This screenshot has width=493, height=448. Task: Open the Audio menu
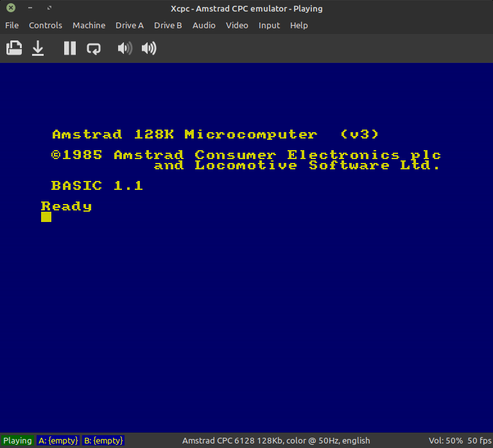tap(203, 26)
